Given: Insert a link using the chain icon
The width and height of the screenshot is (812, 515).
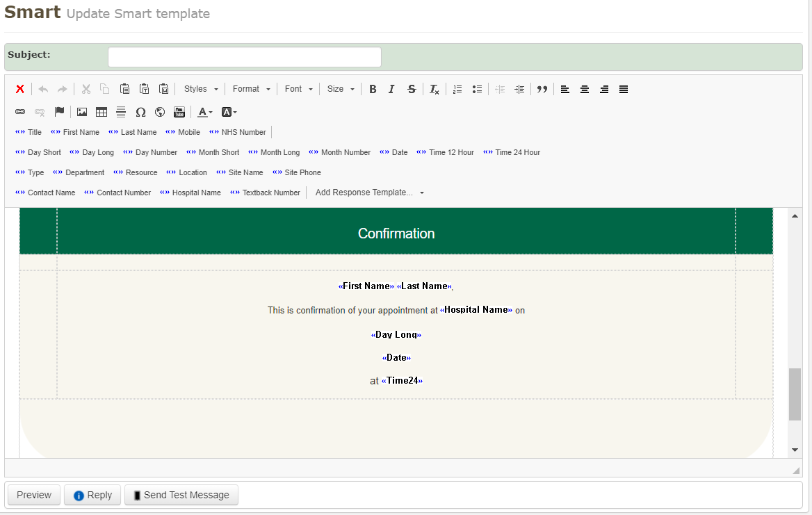Looking at the screenshot, I should [x=20, y=112].
